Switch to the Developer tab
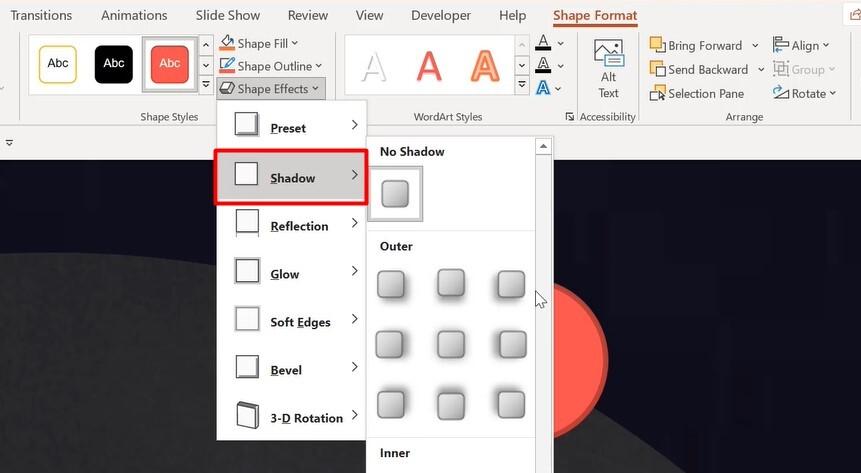 [441, 15]
